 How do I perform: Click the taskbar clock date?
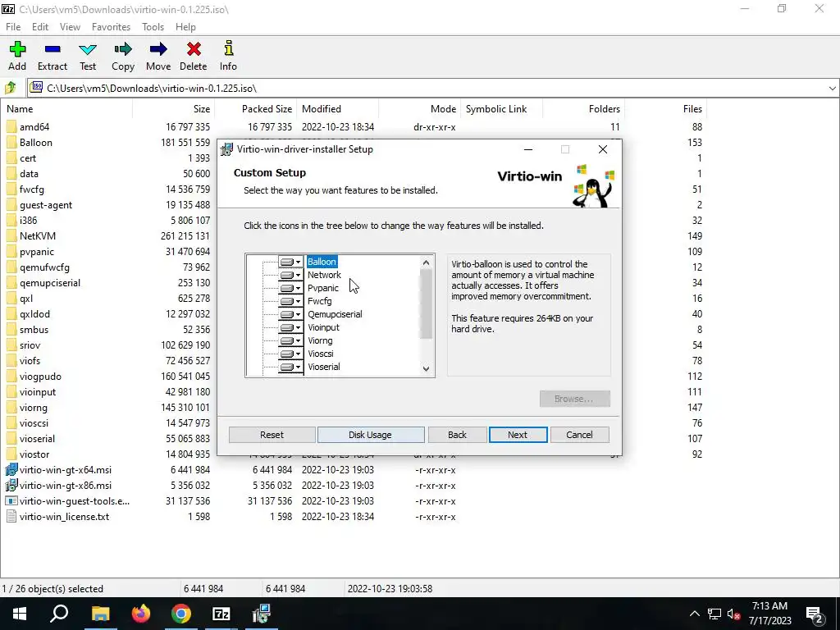769,621
